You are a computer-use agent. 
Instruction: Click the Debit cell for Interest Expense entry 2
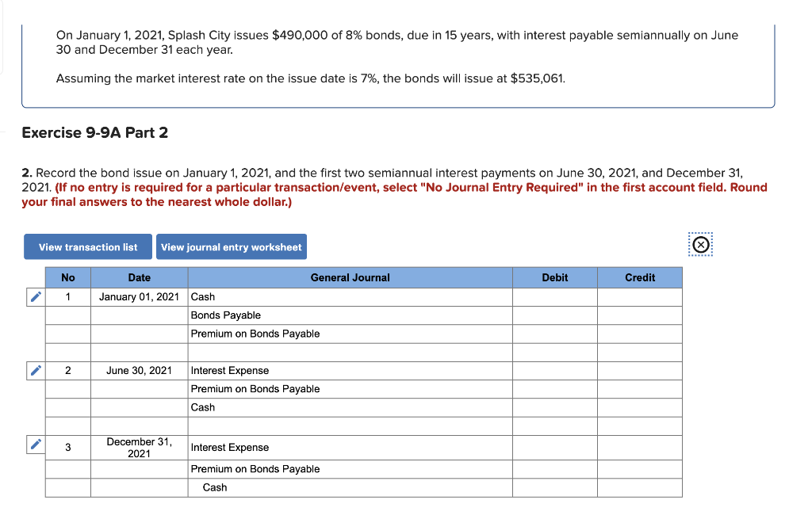click(x=554, y=370)
